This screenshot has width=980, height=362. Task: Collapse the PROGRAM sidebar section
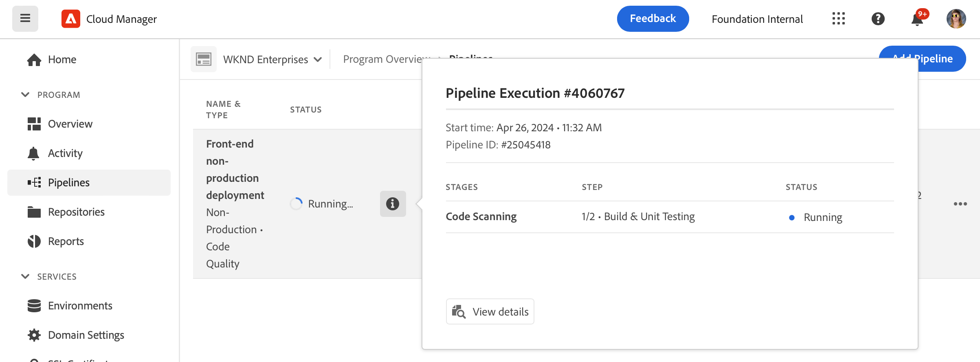(25, 95)
